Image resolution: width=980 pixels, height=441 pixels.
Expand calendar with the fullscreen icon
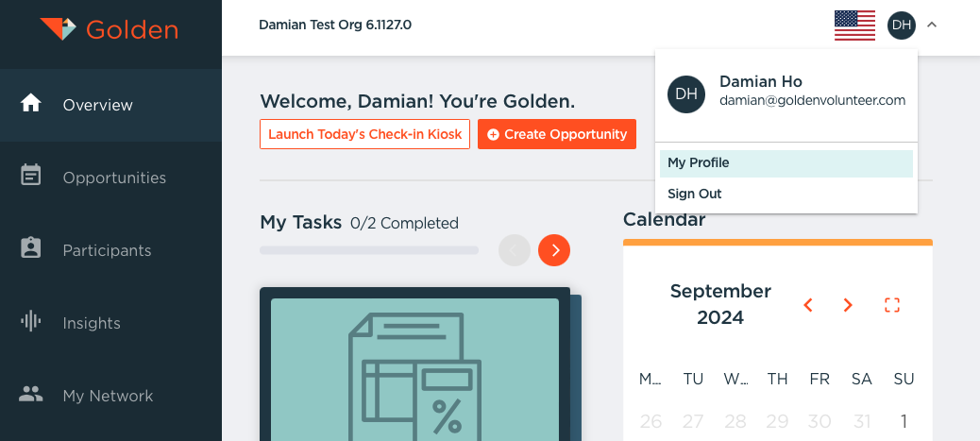pyautogui.click(x=892, y=304)
